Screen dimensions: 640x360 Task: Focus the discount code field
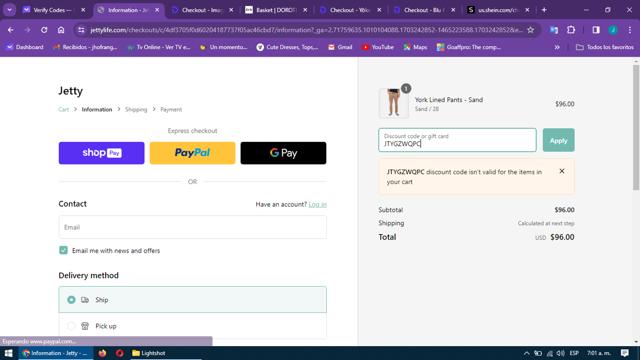coord(457,140)
